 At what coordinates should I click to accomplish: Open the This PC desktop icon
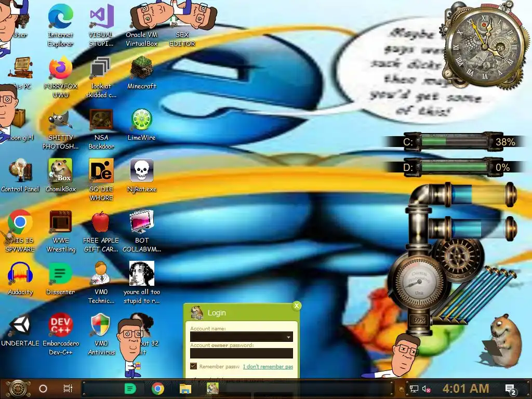pyautogui.click(x=20, y=73)
